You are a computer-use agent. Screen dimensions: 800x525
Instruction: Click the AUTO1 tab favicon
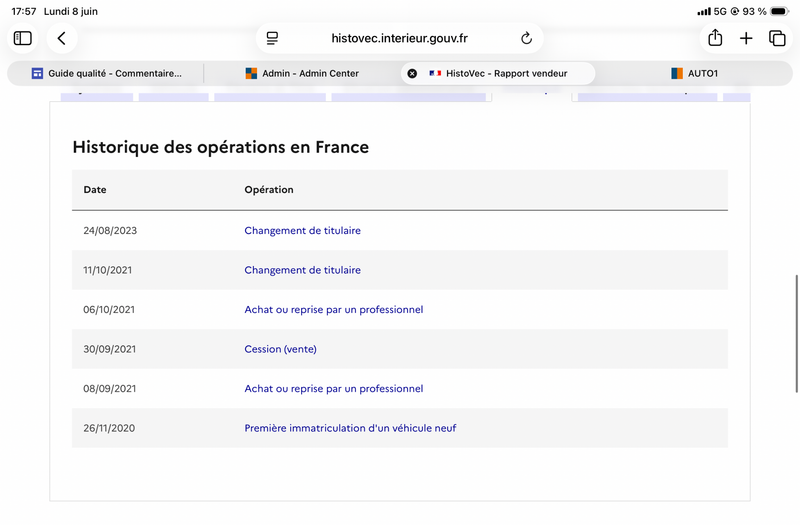pos(677,73)
